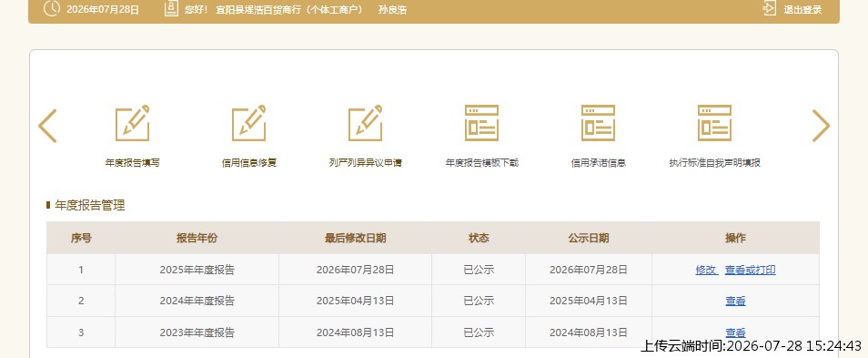Click last-modified date 2025年04月13日
The image size is (868, 358).
tap(356, 301)
